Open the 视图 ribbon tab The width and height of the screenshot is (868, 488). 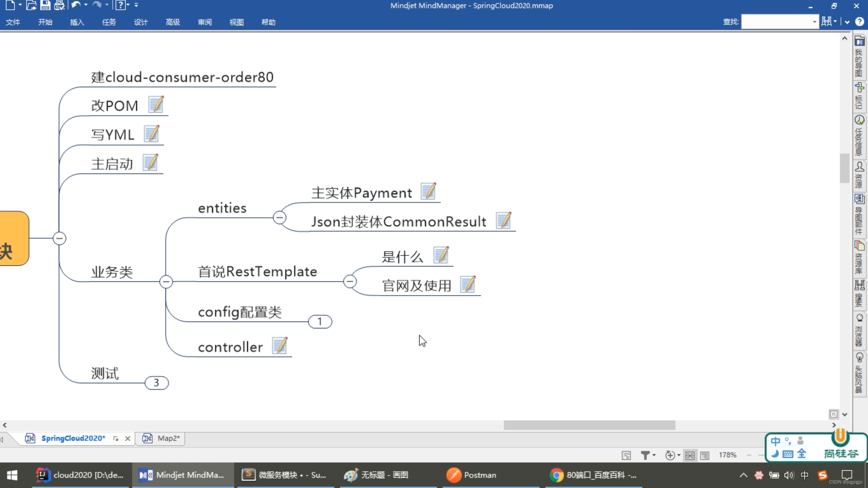pyautogui.click(x=236, y=22)
